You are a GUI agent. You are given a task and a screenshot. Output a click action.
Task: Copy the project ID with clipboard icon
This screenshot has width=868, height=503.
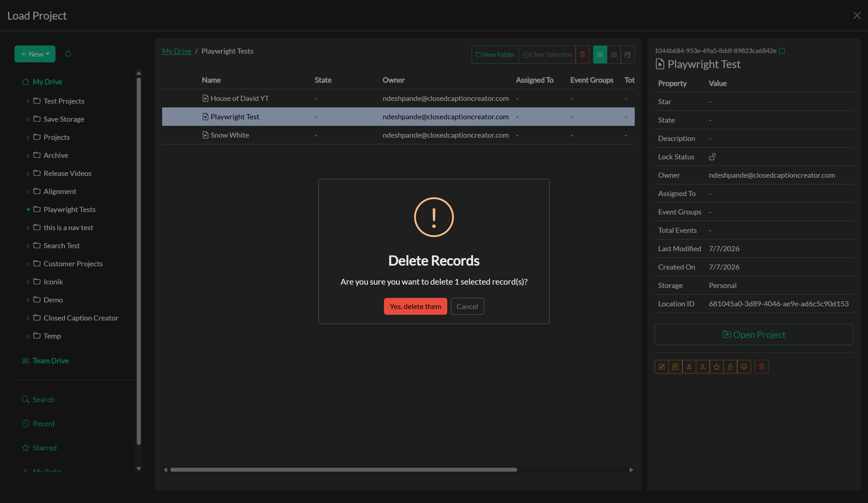(x=782, y=51)
